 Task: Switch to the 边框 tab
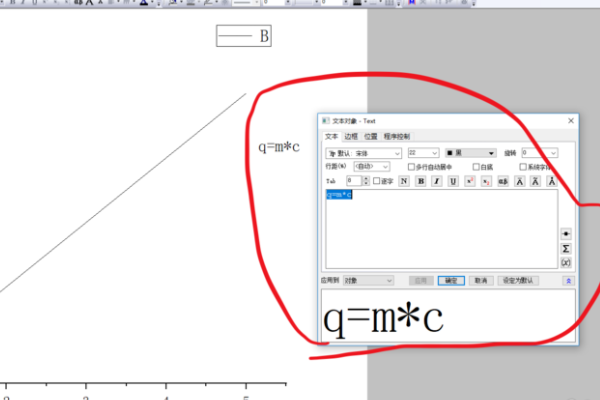click(350, 136)
